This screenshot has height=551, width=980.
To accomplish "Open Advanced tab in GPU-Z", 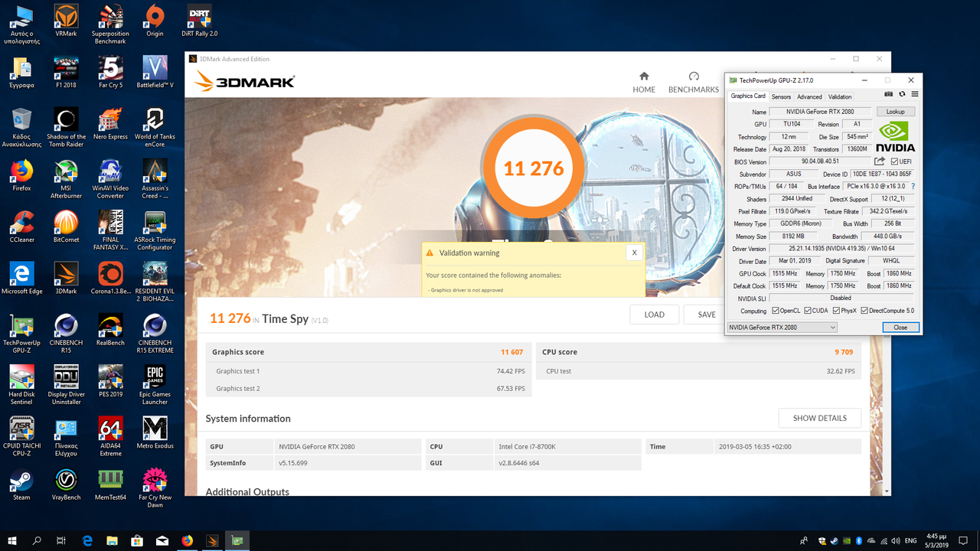I will (x=809, y=97).
